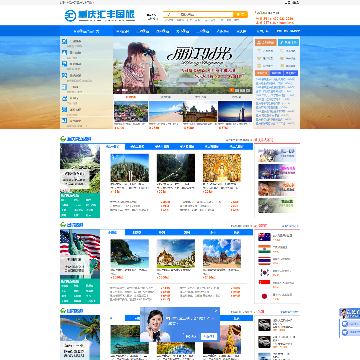Open the colorful hillside town thumbnail
Image resolution: width=360 pixels, height=360 pixels.
coord(131,111)
